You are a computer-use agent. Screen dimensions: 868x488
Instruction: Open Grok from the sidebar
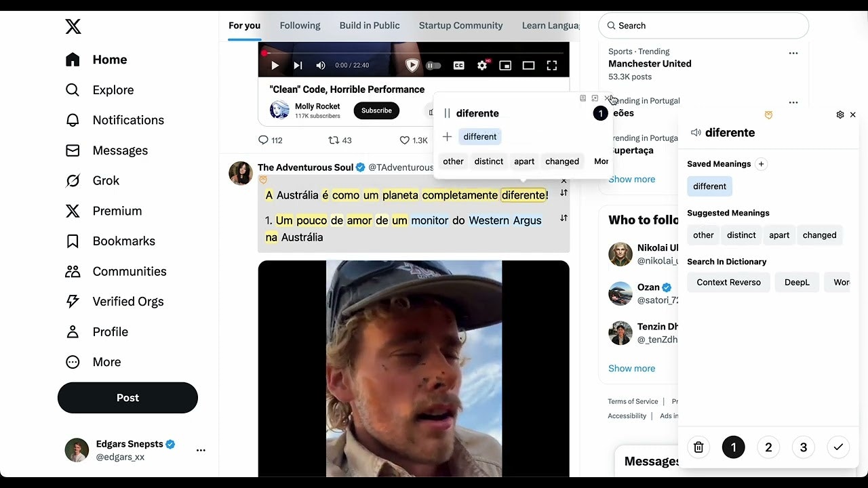click(x=92, y=180)
